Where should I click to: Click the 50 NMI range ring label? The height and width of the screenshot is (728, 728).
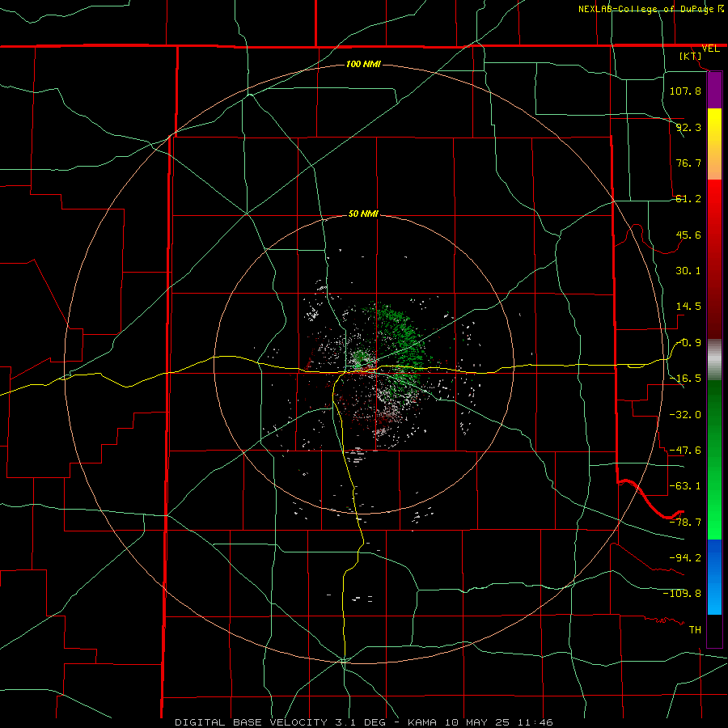coord(363,214)
